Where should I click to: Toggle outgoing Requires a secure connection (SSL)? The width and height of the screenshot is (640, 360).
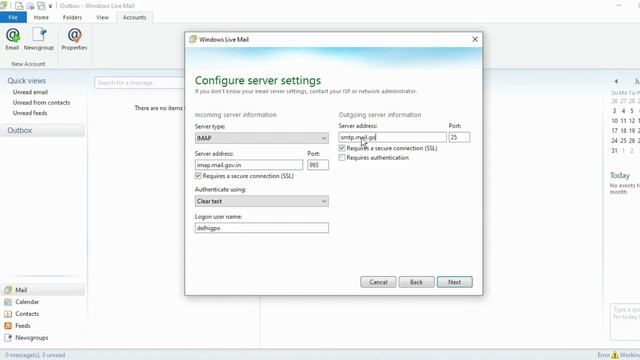click(x=342, y=148)
